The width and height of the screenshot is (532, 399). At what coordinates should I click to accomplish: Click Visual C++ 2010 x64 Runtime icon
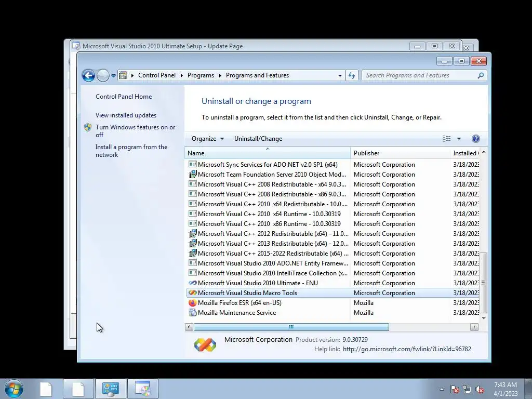[x=192, y=214]
